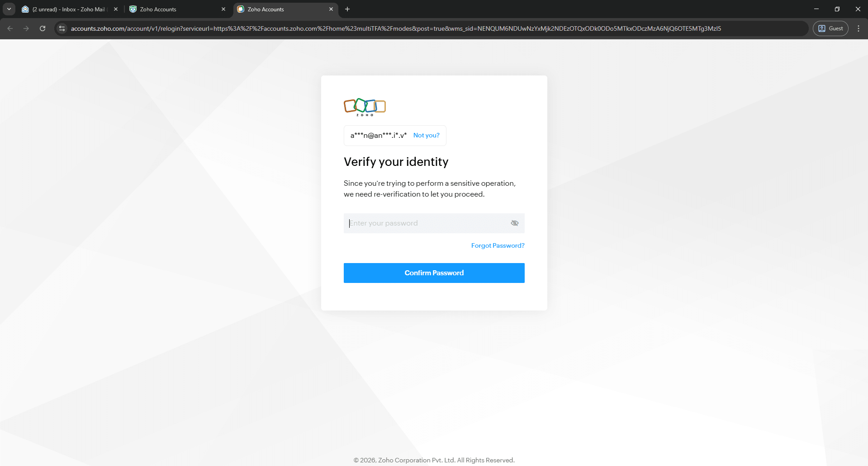Open a new tab with plus icon
Viewport: 868px width, 466px height.
347,9
